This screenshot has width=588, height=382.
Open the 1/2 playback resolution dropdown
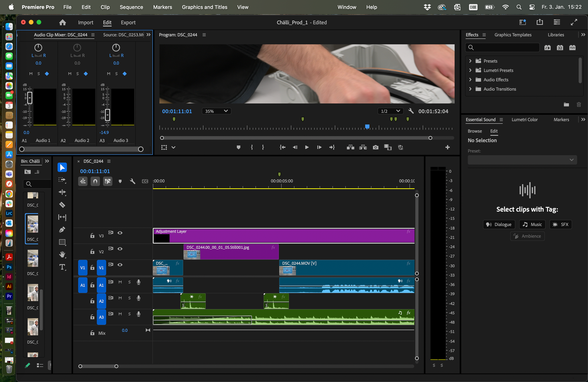tap(390, 111)
